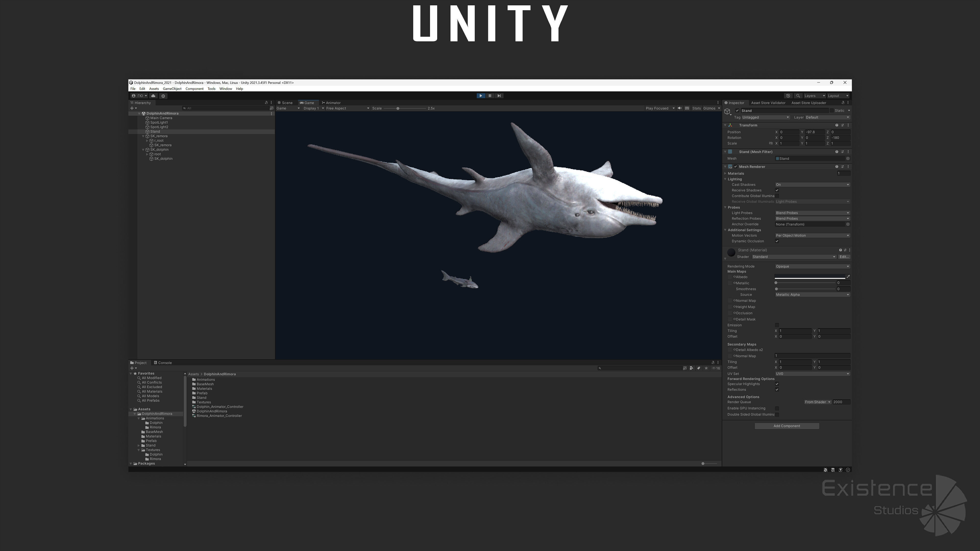Open the Shader Standard dropdown
Screen dimensions: 980x551
[x=794, y=257]
